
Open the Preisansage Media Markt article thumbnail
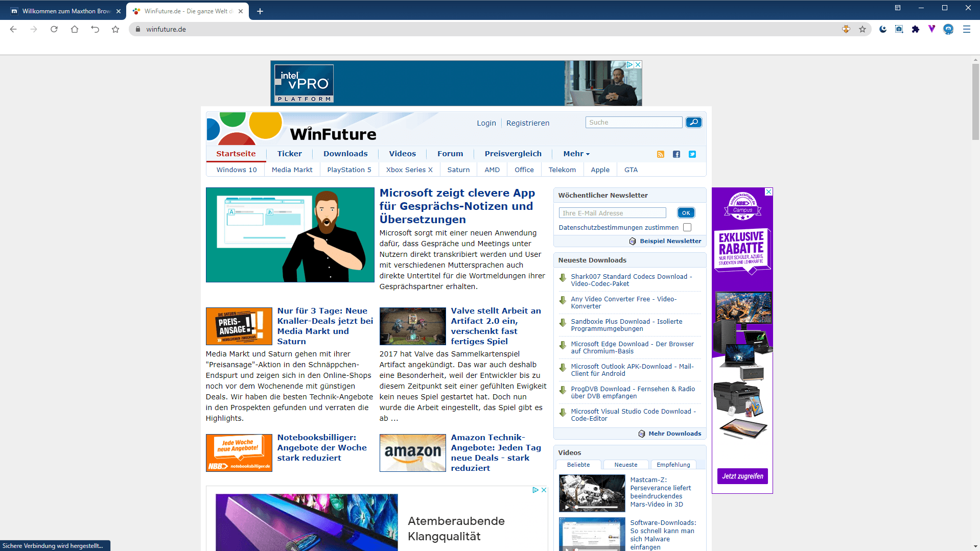click(239, 326)
